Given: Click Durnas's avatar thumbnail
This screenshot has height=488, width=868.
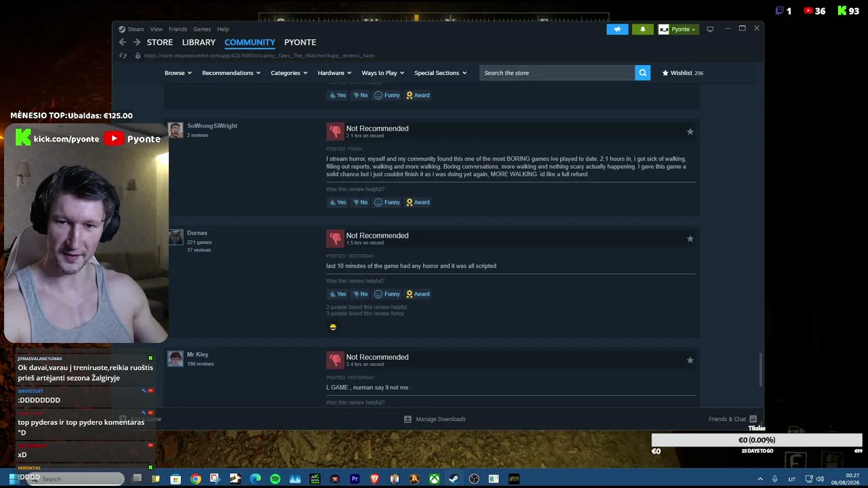Looking at the screenshot, I should [x=176, y=237].
